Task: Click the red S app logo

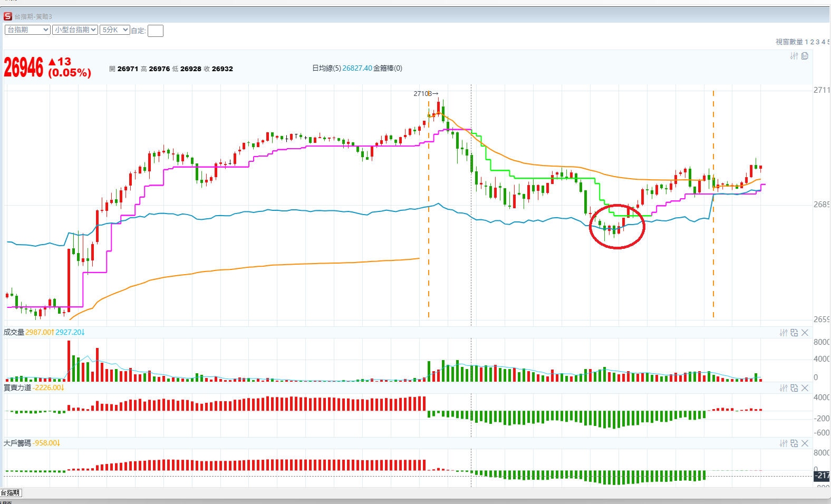Action: pos(8,16)
